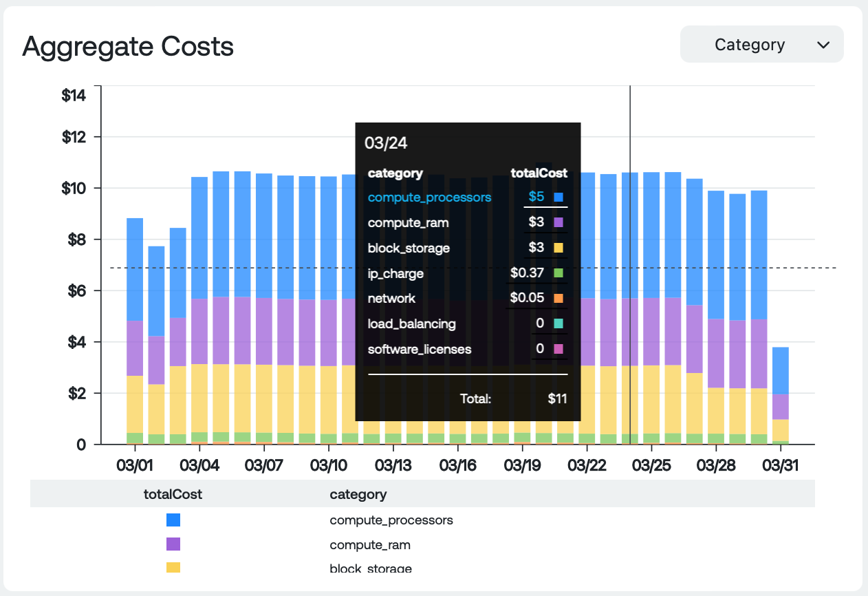
Task: Click purple segment of 03/04 bar
Action: tap(199, 331)
